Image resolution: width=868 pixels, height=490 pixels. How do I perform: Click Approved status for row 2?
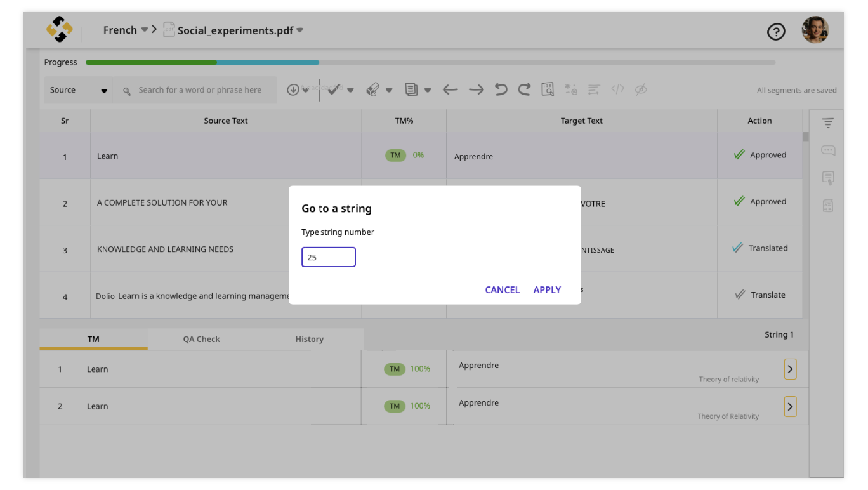click(x=760, y=202)
